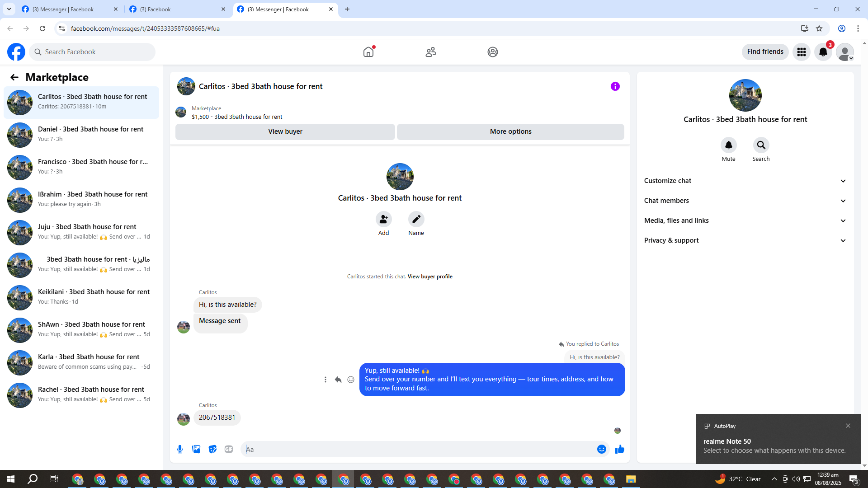Image resolution: width=868 pixels, height=488 pixels.
Task: Open the emoji picker in message box
Action: (x=601, y=449)
